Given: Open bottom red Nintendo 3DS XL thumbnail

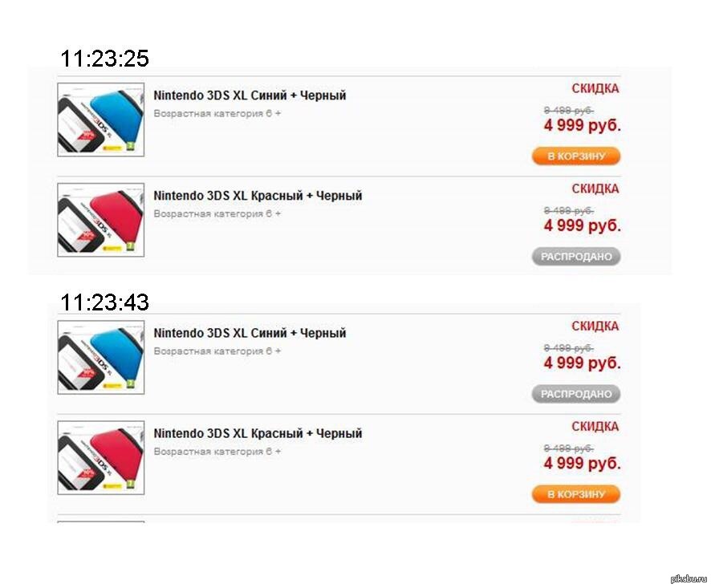Looking at the screenshot, I should [x=100, y=457].
